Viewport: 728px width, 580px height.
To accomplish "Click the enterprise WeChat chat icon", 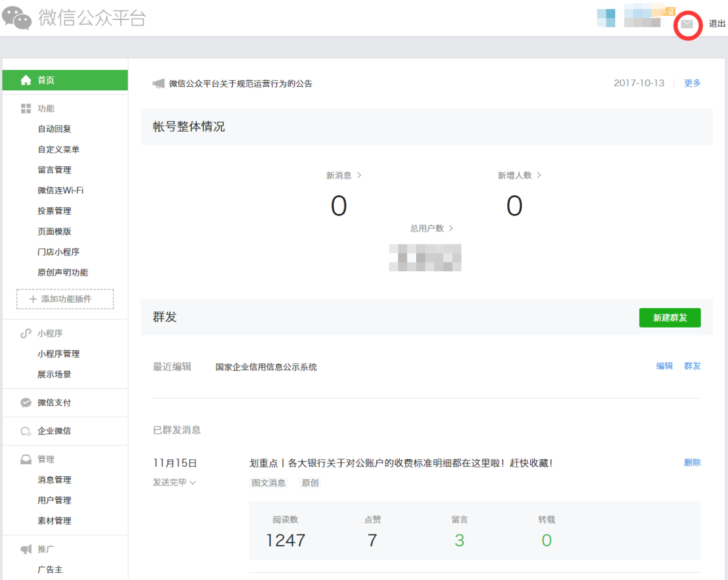I will (26, 431).
